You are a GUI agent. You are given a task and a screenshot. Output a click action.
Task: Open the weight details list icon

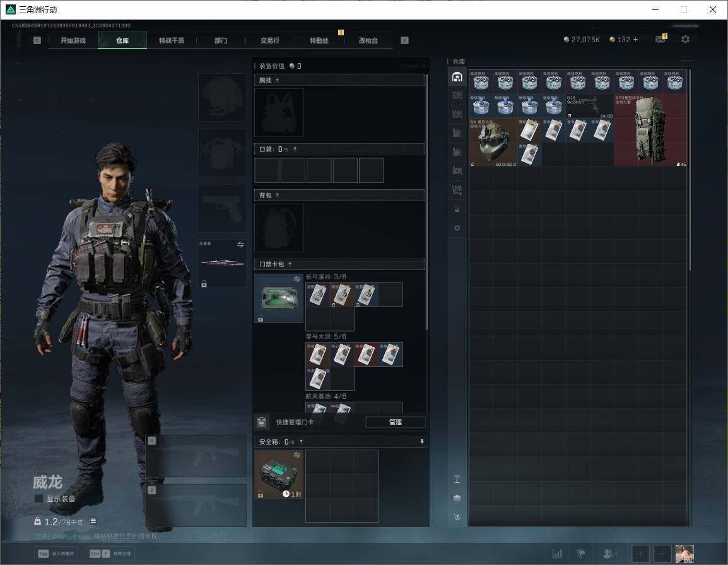(x=93, y=521)
